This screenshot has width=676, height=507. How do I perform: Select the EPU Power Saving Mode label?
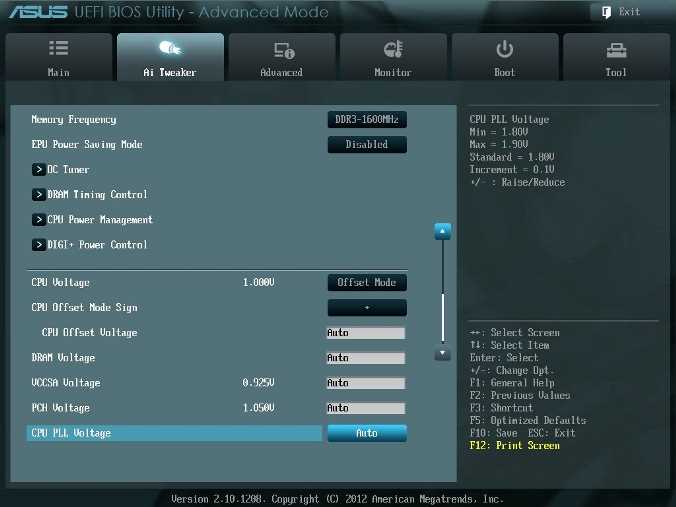tap(87, 144)
